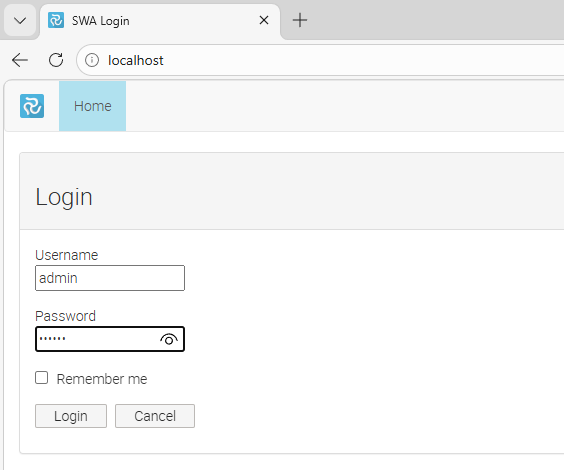
Task: Click the Username field label
Action: pyautogui.click(x=67, y=255)
